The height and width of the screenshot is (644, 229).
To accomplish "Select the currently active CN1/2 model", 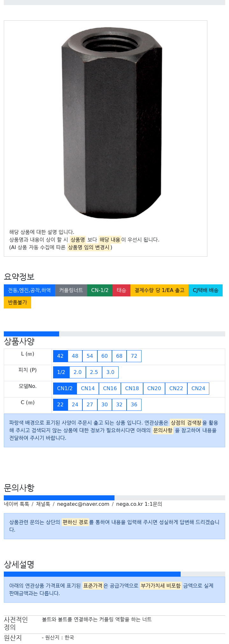I will [65, 389].
